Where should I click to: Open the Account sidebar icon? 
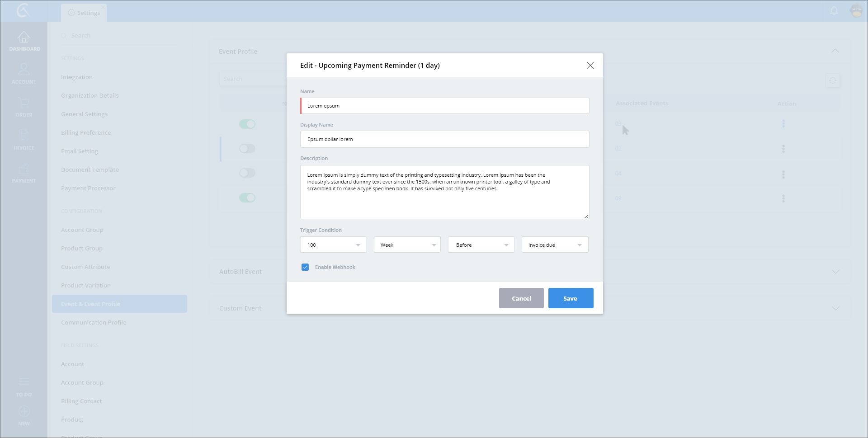24,70
